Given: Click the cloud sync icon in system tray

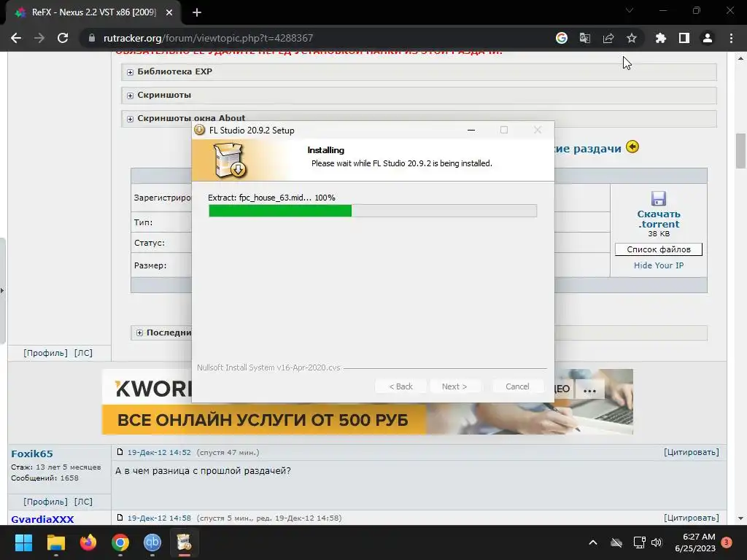Looking at the screenshot, I should click(616, 542).
